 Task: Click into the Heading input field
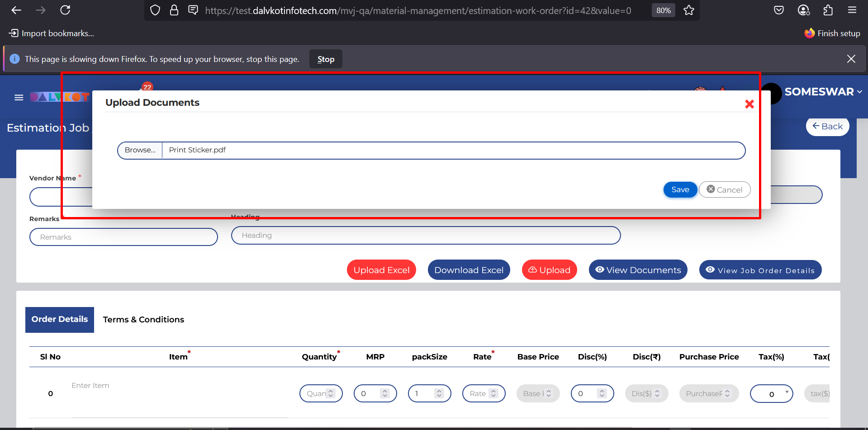point(425,236)
